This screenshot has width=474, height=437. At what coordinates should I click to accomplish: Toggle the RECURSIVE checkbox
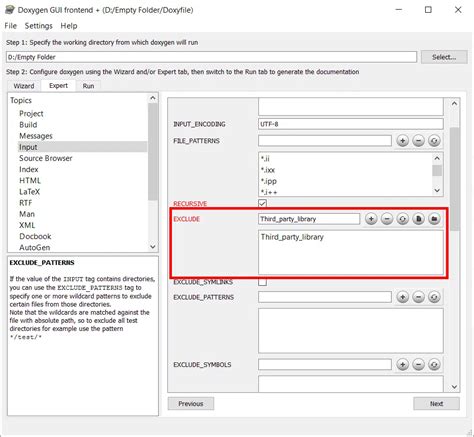[x=262, y=203]
